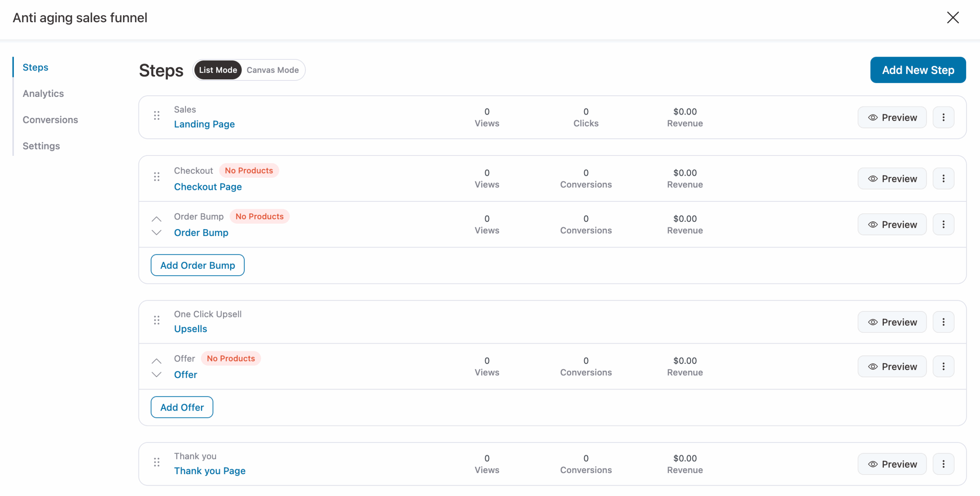Open the Conversions sidebar tab
This screenshot has width=980, height=496.
click(x=50, y=120)
